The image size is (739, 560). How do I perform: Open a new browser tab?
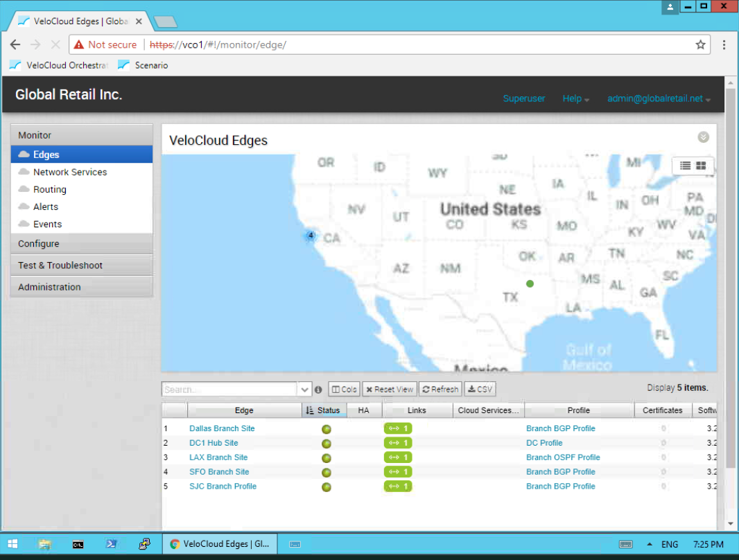click(166, 21)
